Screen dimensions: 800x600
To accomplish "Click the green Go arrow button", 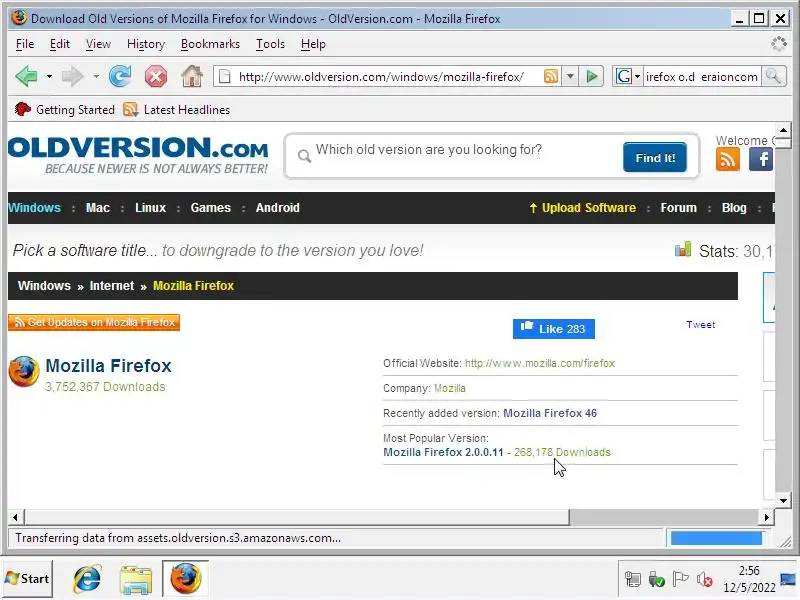I will point(592,77).
